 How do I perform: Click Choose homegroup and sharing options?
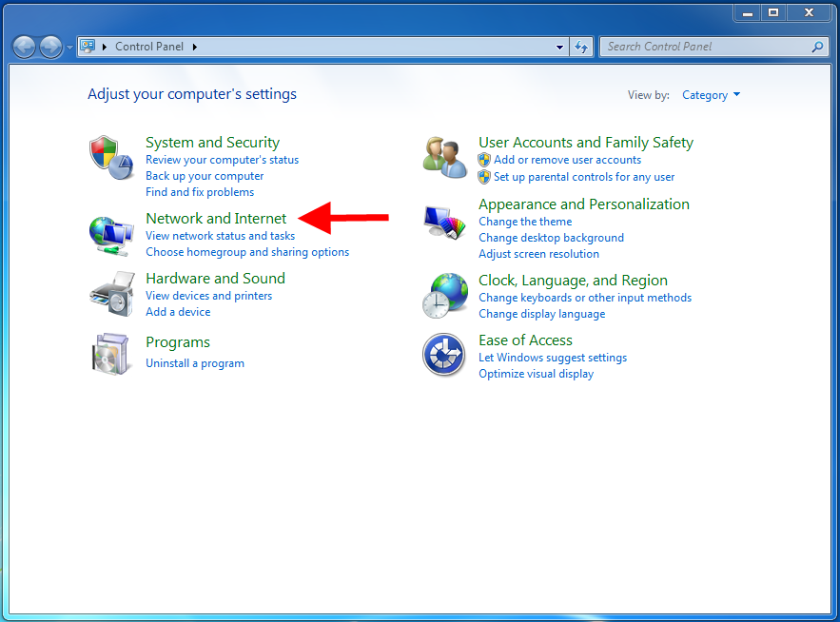click(x=247, y=252)
